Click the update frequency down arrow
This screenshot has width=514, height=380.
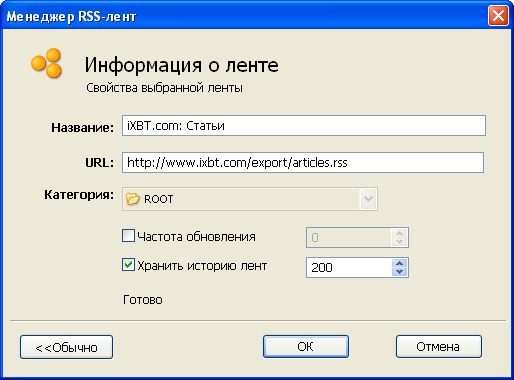[x=400, y=242]
